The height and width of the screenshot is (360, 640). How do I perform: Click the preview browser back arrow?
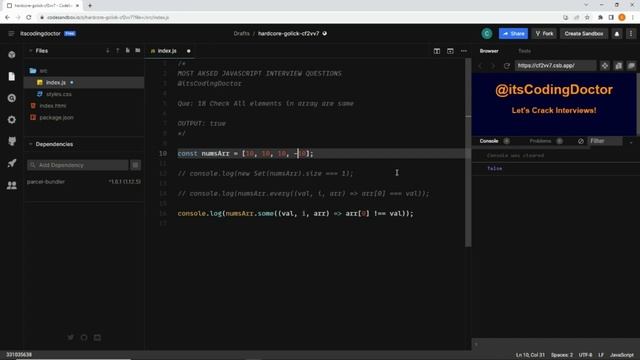coord(480,66)
